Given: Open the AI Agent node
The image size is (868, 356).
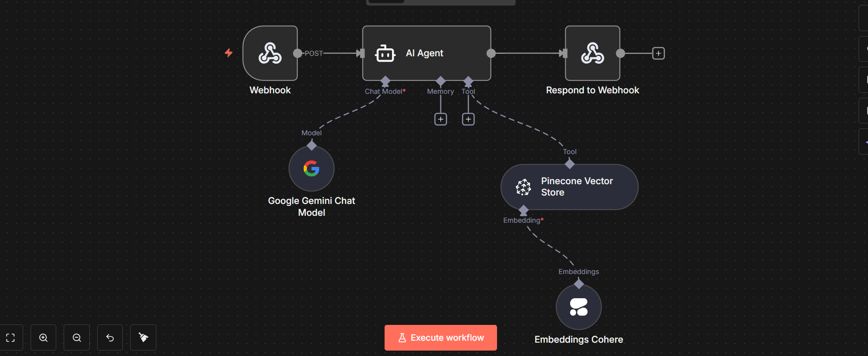Looking at the screenshot, I should point(426,53).
